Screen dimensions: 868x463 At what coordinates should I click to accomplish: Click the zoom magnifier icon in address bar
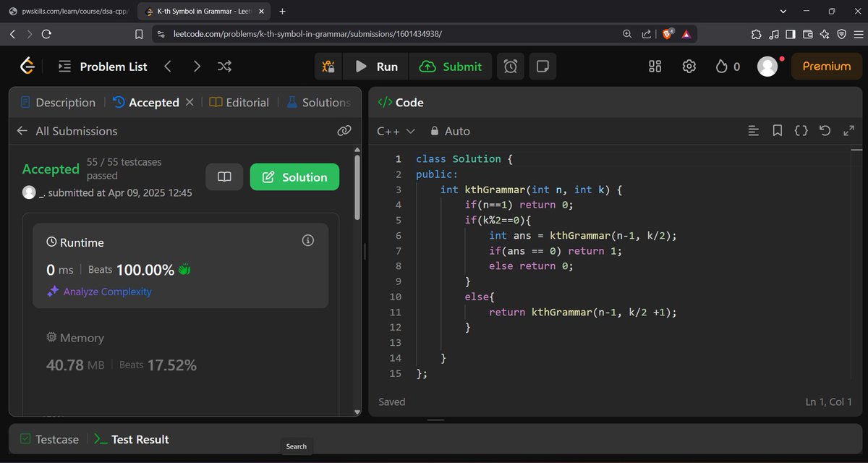(627, 34)
